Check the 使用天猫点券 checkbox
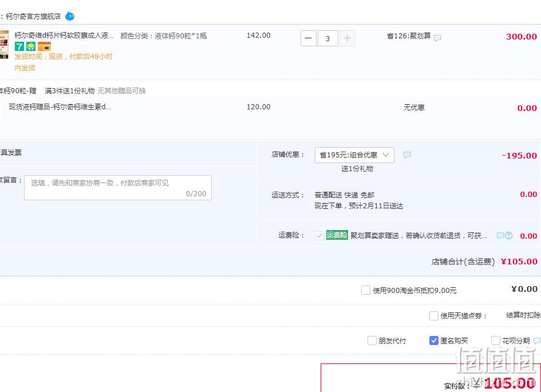This screenshot has height=392, width=541. pyautogui.click(x=434, y=315)
